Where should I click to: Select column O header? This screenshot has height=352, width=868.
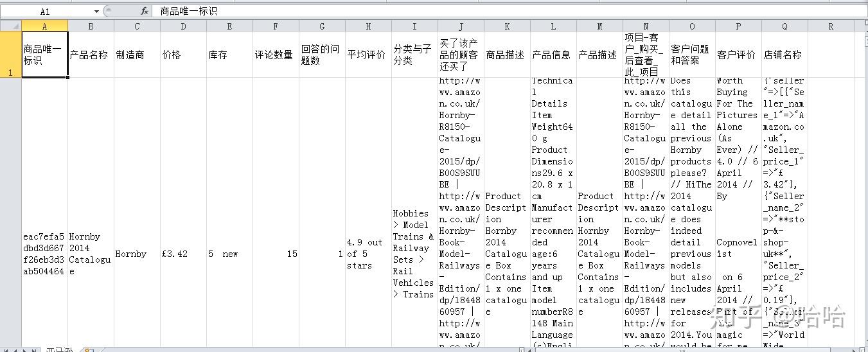coord(692,26)
